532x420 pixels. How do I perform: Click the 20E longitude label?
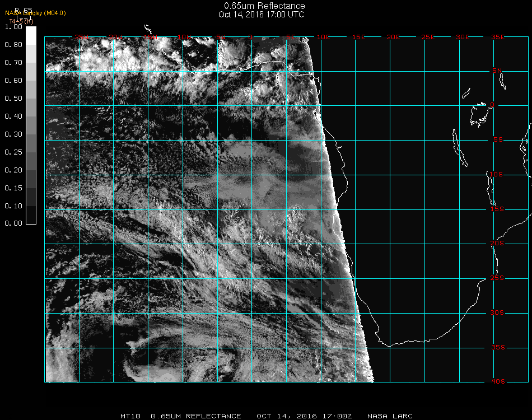[393, 37]
